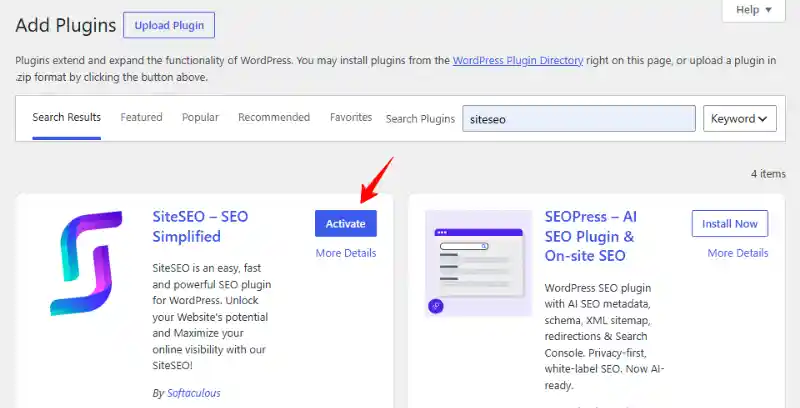Open the Softaculous author link
This screenshot has width=800, height=408.
pos(194,393)
